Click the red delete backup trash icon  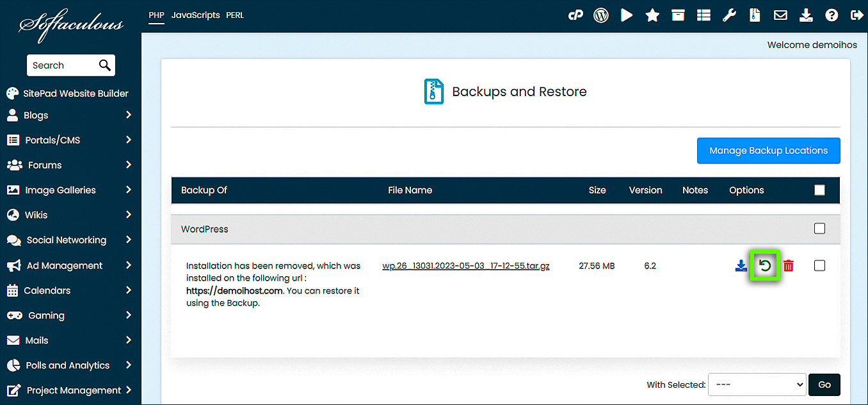point(789,266)
